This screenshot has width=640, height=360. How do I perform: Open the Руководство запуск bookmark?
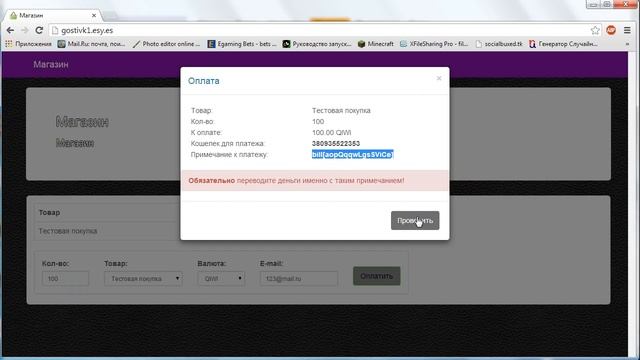coord(317,44)
